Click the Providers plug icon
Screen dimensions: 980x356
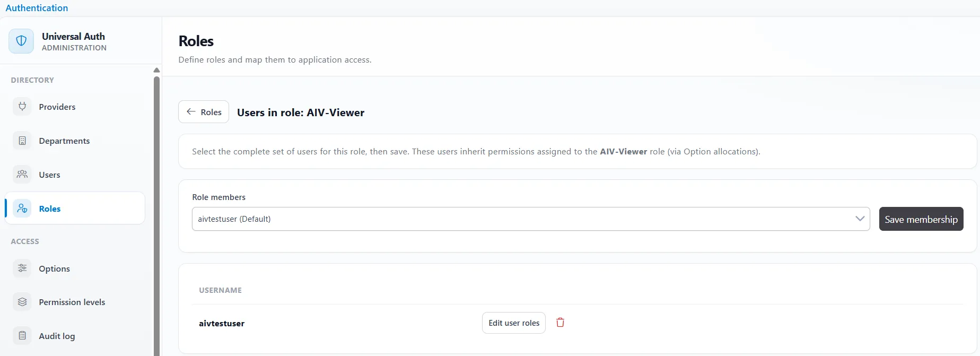coord(22,107)
